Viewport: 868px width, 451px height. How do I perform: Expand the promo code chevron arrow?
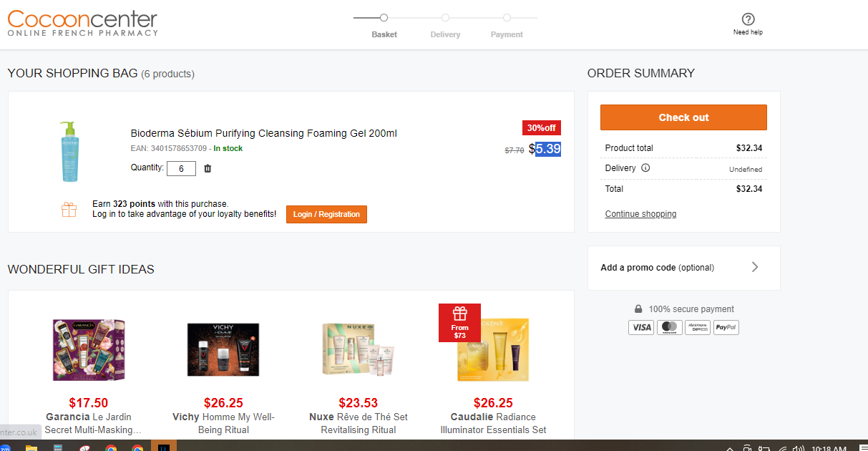point(755,267)
